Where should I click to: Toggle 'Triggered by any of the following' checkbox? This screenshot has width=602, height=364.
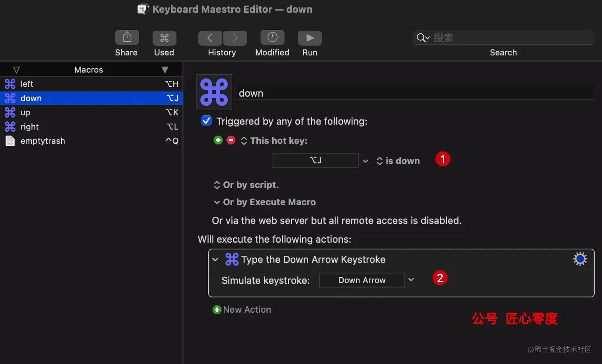[207, 121]
